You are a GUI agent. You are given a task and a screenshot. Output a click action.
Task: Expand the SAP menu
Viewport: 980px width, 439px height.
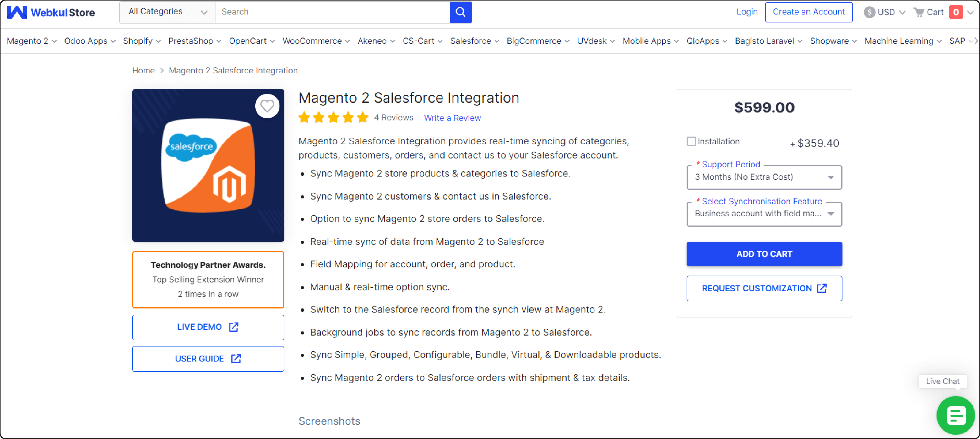tap(961, 41)
